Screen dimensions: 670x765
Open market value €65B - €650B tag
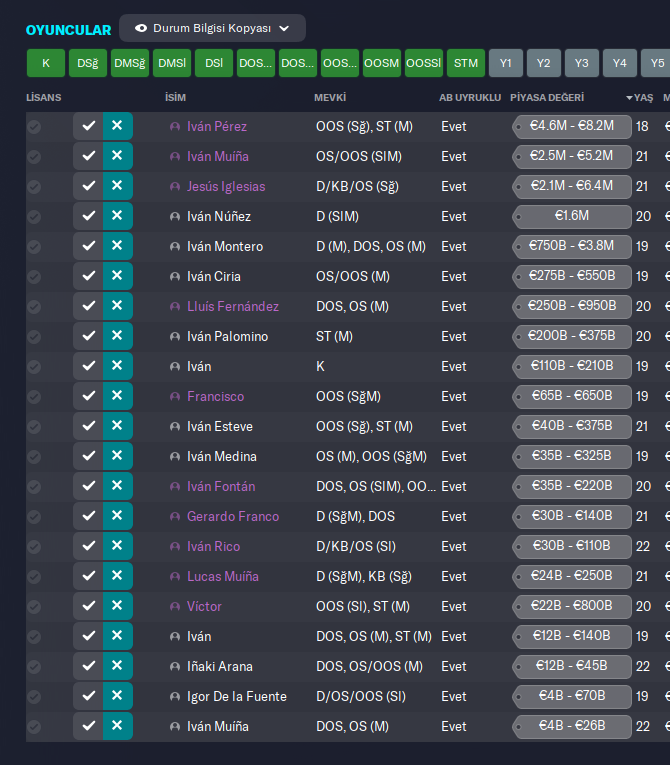[x=572, y=396]
